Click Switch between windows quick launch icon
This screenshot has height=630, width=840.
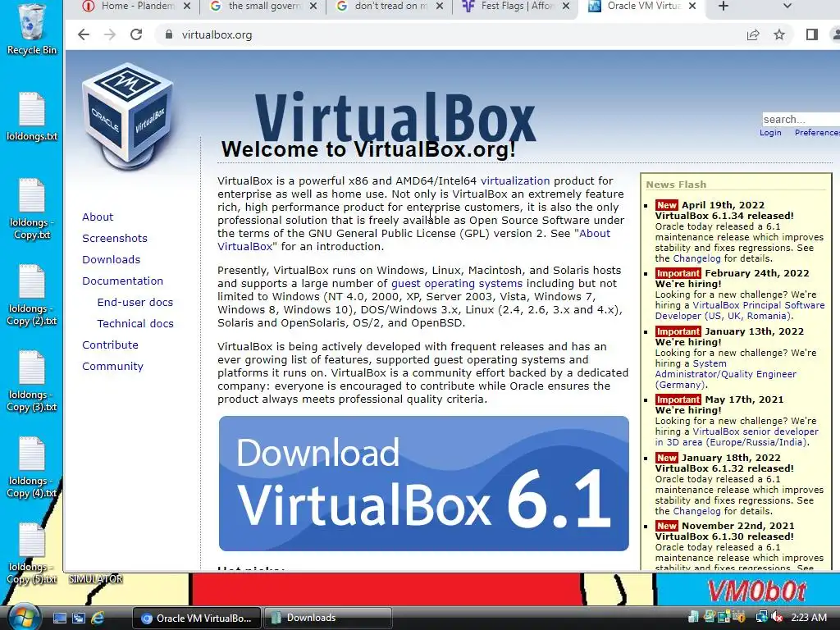pos(78,619)
